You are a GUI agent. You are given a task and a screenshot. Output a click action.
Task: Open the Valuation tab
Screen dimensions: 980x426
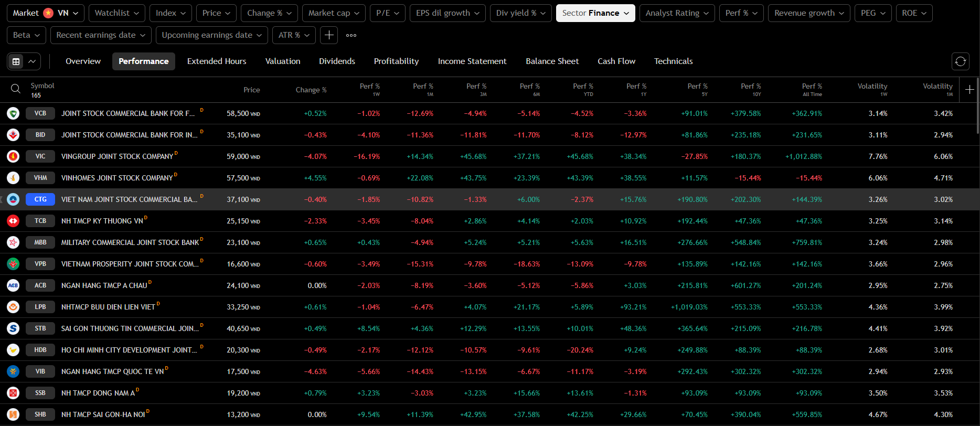[283, 61]
